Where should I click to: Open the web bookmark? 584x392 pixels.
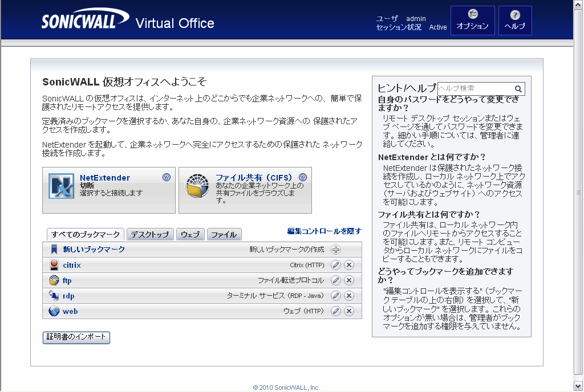pos(70,311)
